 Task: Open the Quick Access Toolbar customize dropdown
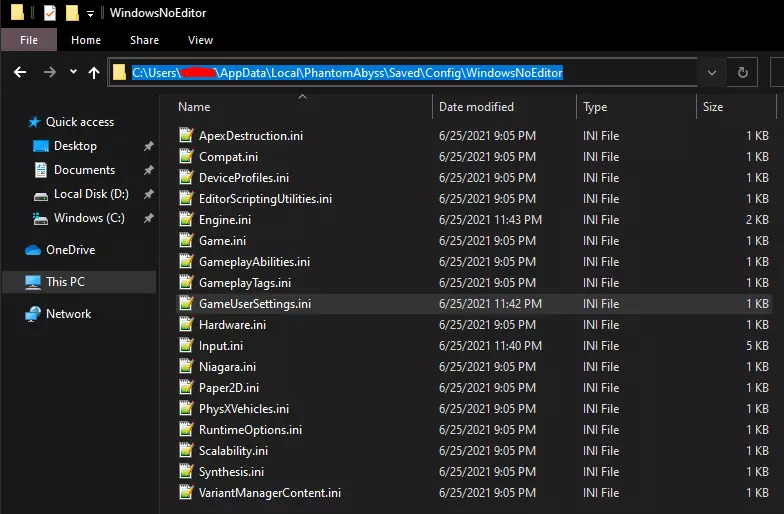pyautogui.click(x=90, y=14)
